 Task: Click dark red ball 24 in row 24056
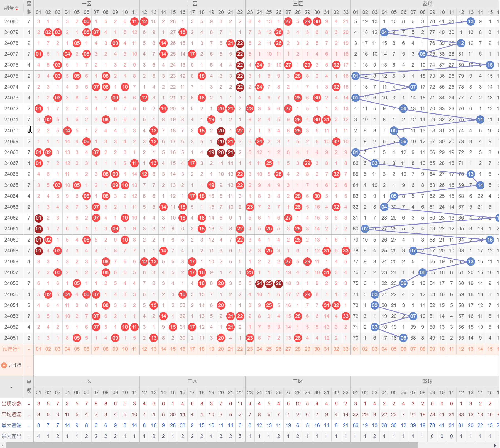[259, 283]
